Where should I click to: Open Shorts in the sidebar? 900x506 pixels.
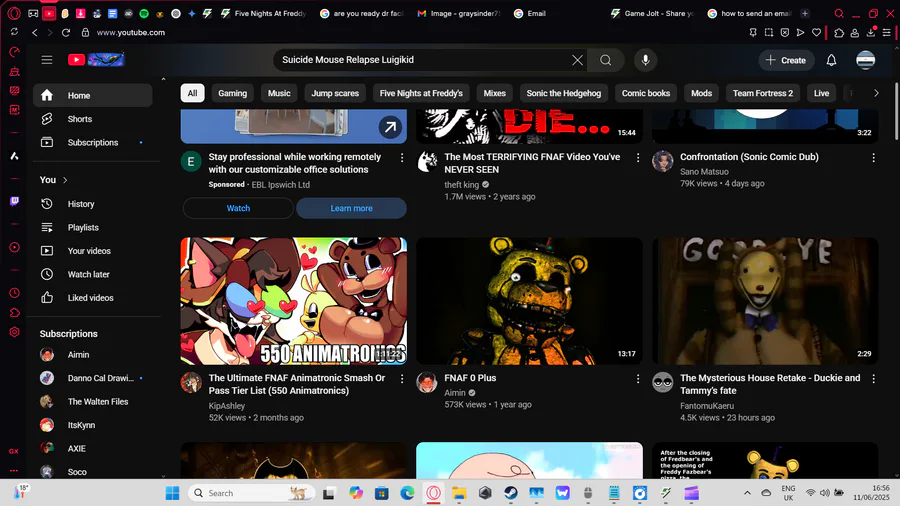click(92, 119)
